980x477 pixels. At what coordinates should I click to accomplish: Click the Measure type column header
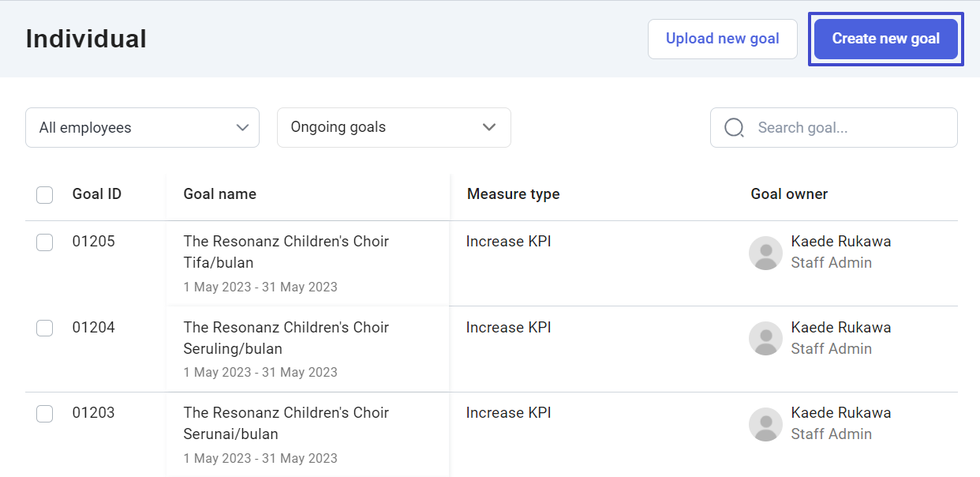[x=513, y=193]
